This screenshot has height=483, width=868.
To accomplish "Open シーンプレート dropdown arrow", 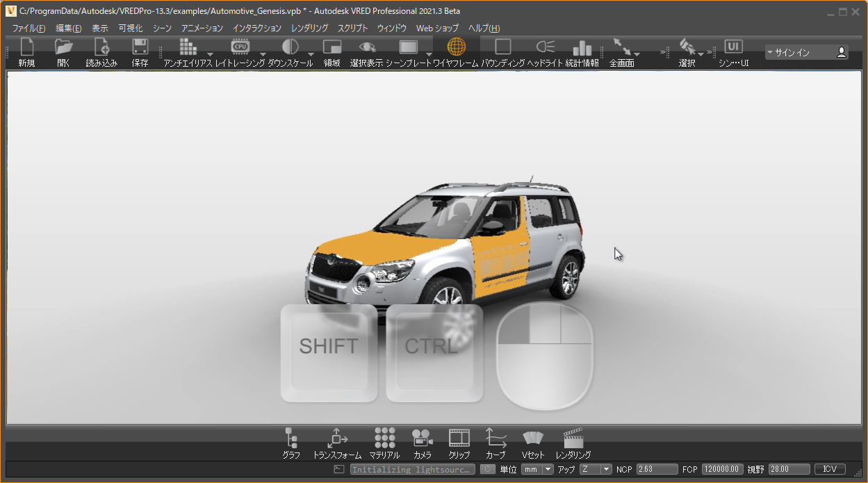I will (429, 54).
